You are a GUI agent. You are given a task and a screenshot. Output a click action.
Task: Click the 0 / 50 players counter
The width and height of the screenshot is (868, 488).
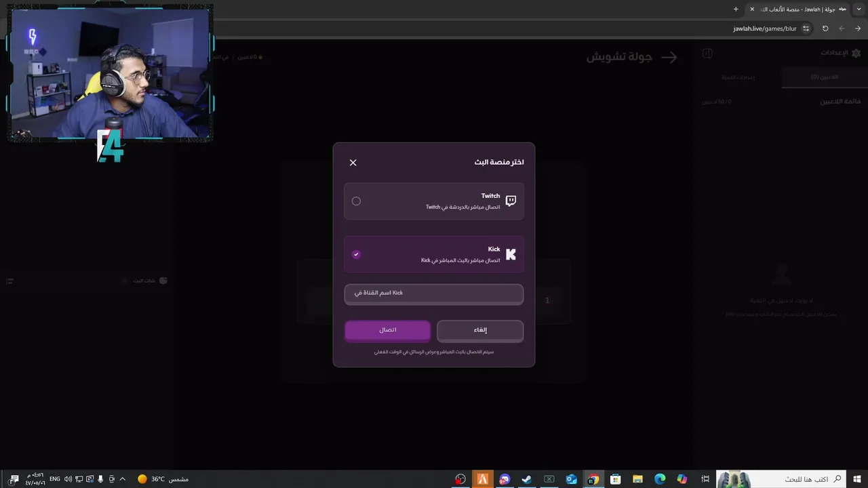tap(717, 102)
